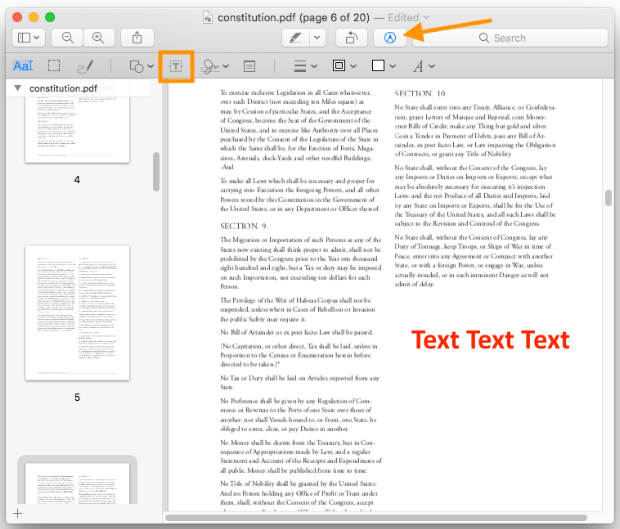The width and height of the screenshot is (620, 529).
Task: Select the Highlight pen tool
Action: pyautogui.click(x=296, y=38)
